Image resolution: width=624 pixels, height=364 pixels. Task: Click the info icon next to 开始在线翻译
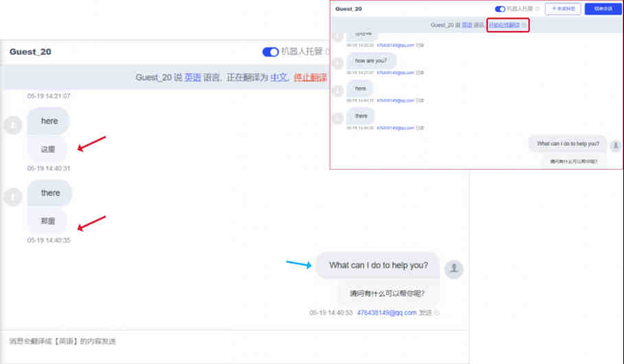524,25
